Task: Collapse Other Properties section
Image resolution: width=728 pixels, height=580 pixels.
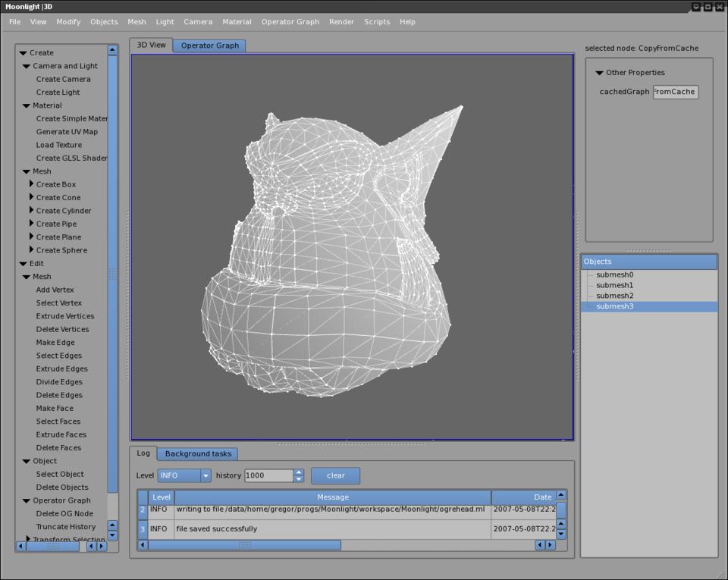Action: point(599,73)
